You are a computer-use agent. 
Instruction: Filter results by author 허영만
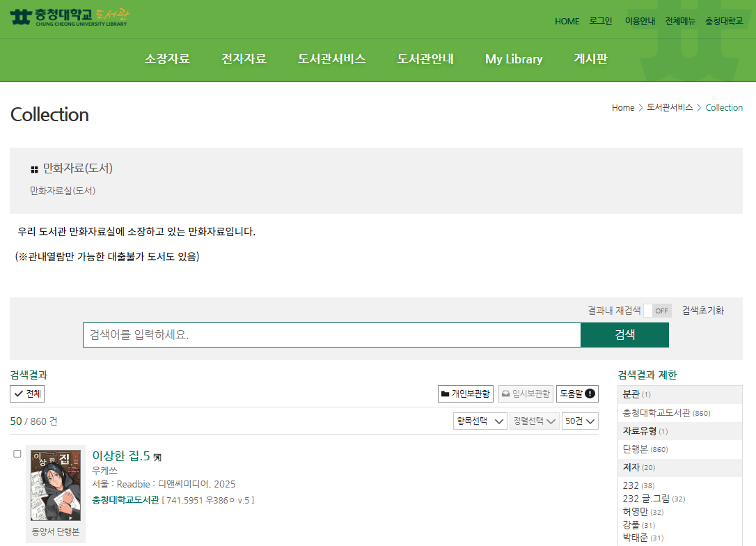click(634, 512)
